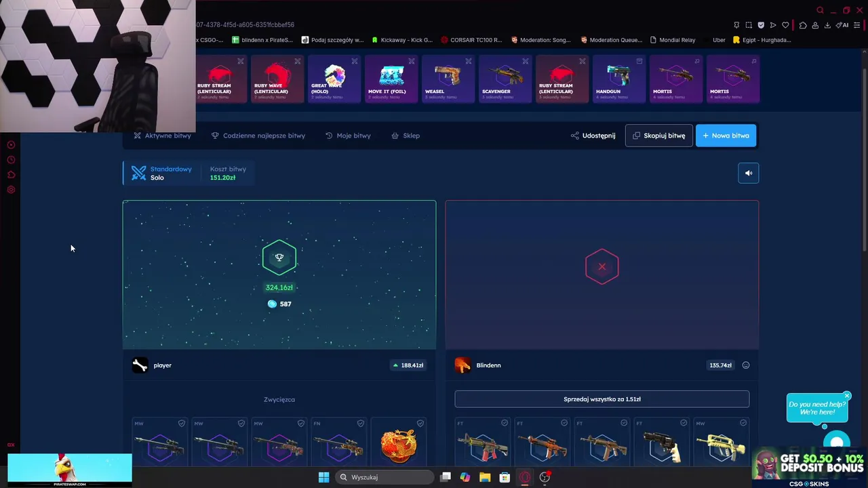Screen dimensions: 868x488
Task: Open the 'Podaj szczegóły w...' bookmark
Action: pyautogui.click(x=332, y=40)
